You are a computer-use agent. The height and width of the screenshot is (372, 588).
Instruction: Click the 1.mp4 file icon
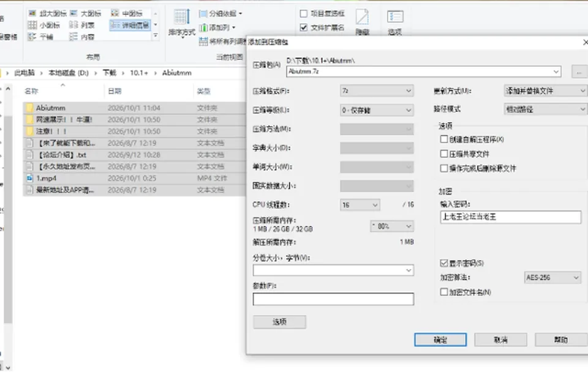29,178
